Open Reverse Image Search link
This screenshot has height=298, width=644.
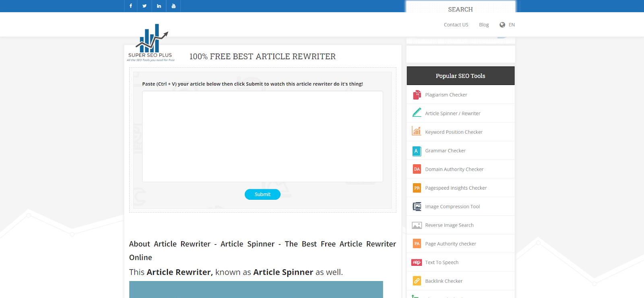[449, 225]
